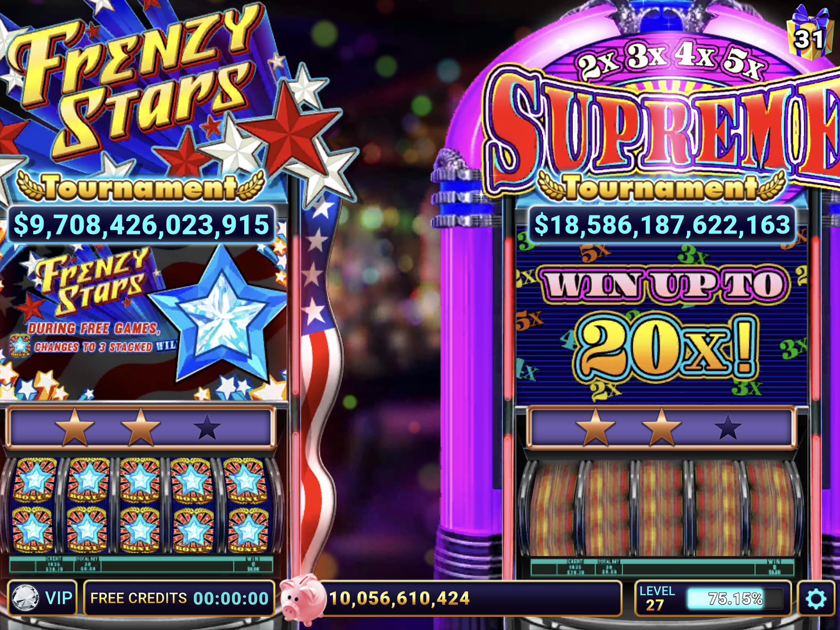Open the VIP button
The height and width of the screenshot is (630, 840).
42,598
